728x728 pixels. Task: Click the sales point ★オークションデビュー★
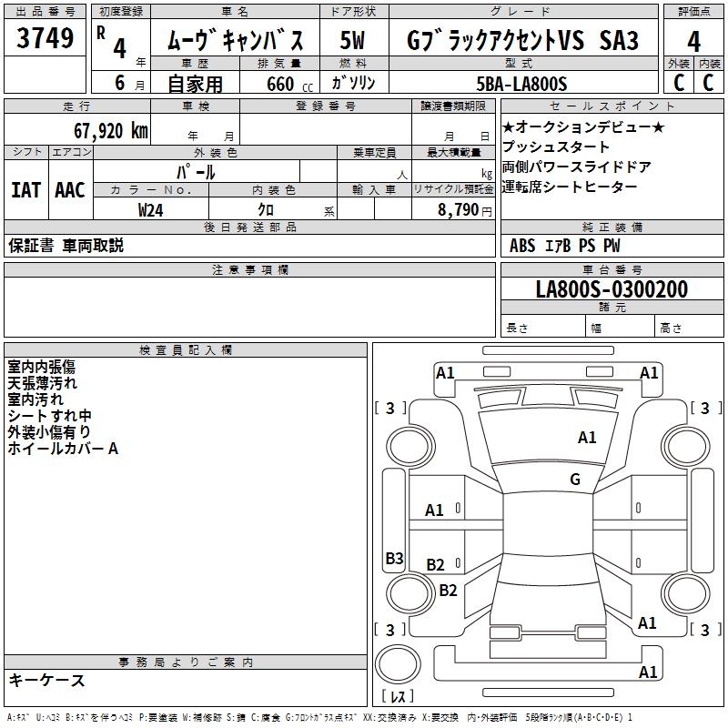[x=583, y=126]
